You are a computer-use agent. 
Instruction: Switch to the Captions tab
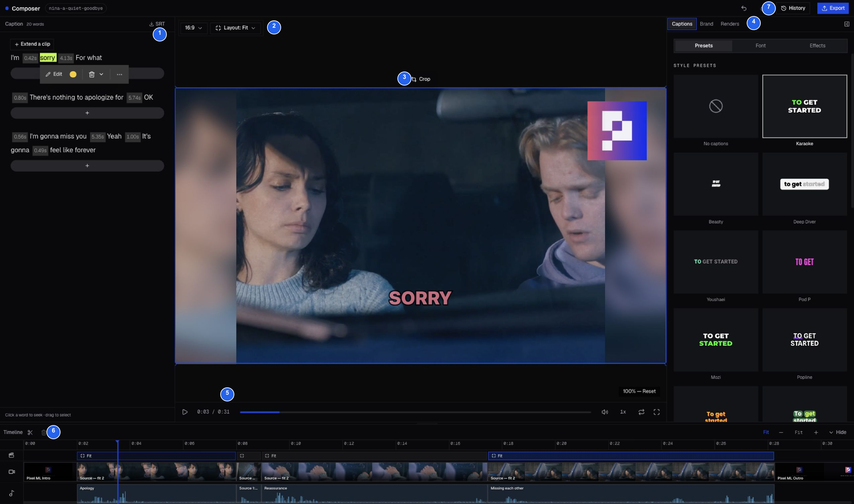click(x=682, y=24)
